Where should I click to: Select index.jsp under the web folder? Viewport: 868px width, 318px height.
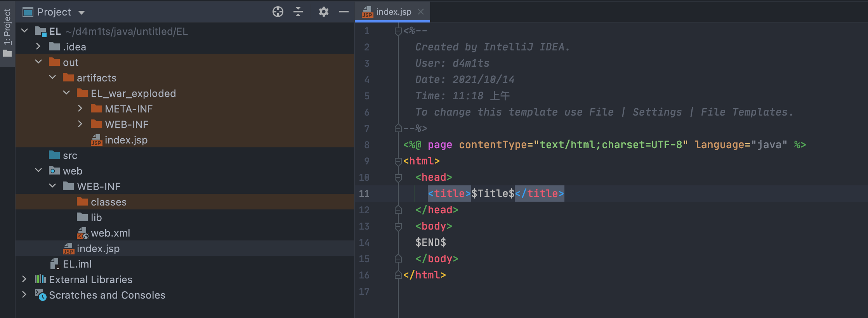(184, 248)
